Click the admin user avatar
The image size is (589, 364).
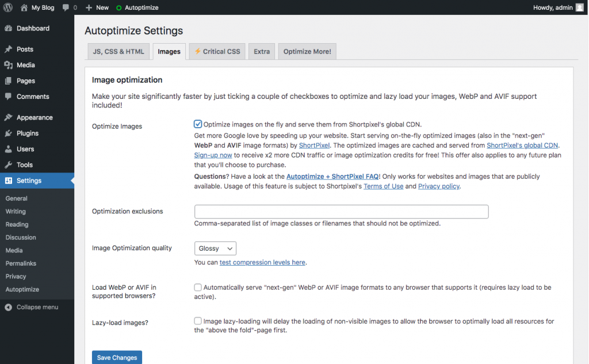(x=579, y=7)
